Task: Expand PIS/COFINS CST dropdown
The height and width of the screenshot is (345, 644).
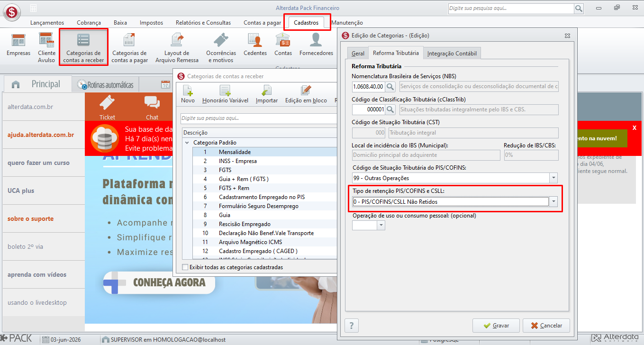Action: pyautogui.click(x=553, y=178)
